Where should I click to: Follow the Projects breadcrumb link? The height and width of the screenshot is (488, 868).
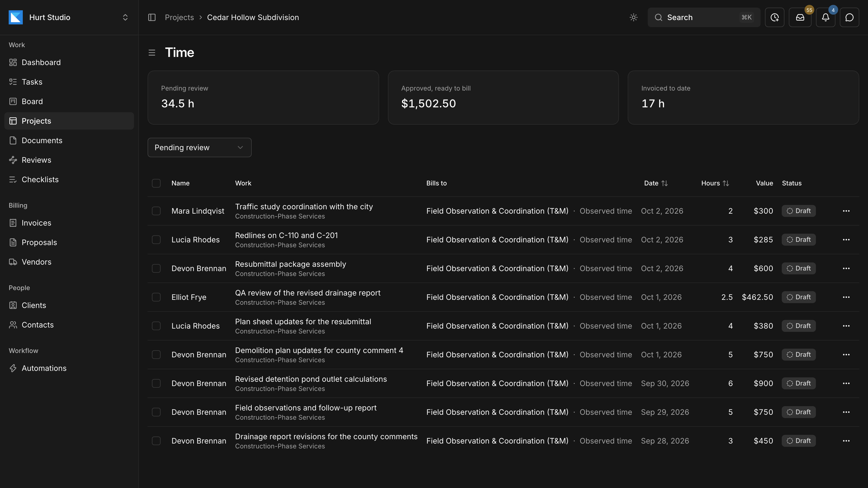coord(179,18)
